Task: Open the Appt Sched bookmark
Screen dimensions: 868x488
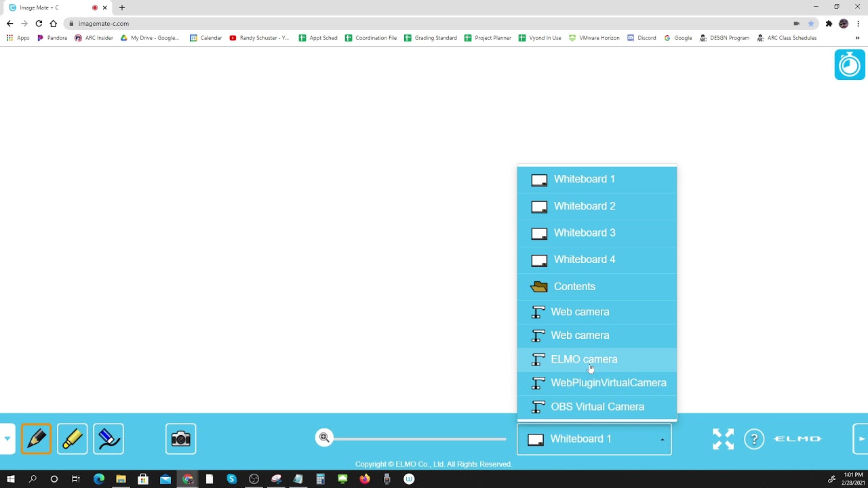Action: tap(318, 38)
